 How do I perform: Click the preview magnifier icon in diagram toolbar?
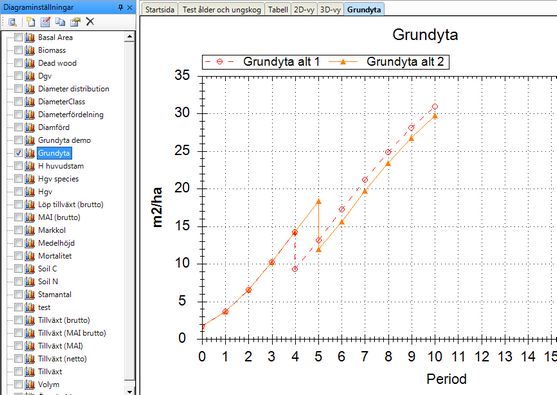pos(12,22)
